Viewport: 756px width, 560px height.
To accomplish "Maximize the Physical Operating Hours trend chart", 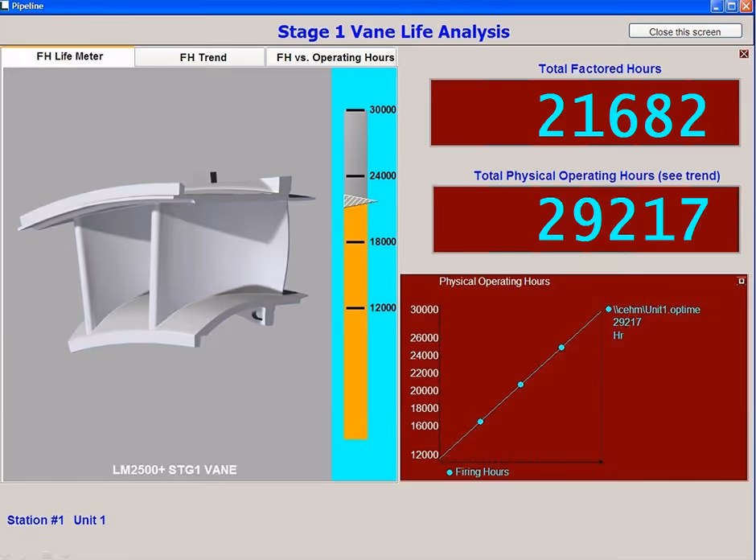I will tap(742, 281).
